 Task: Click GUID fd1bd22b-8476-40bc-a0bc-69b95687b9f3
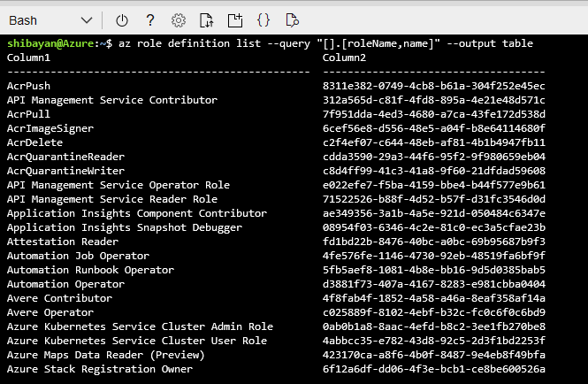[434, 242]
